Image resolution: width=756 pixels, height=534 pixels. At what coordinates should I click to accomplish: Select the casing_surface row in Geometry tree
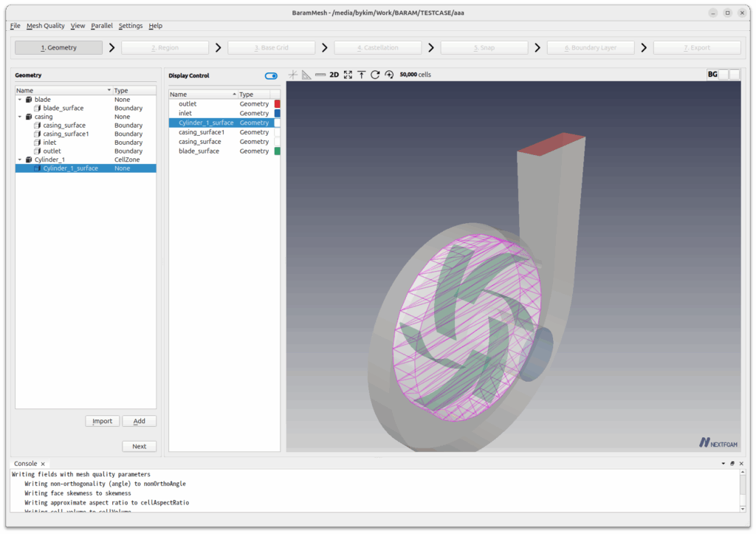[x=86, y=126]
